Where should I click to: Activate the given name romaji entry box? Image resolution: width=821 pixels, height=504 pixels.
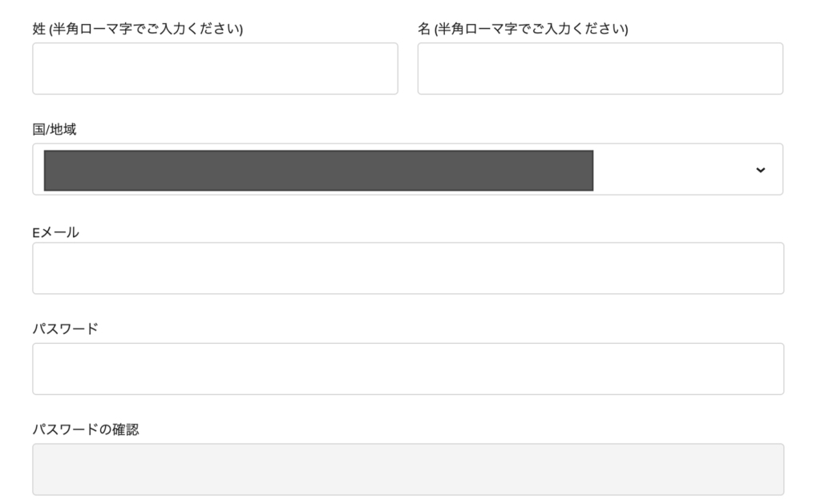tap(600, 69)
